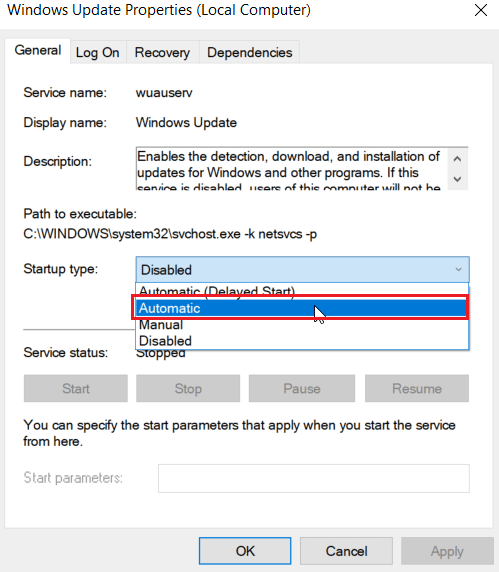Switch to the General tab
The width and height of the screenshot is (499, 572).
(x=38, y=51)
